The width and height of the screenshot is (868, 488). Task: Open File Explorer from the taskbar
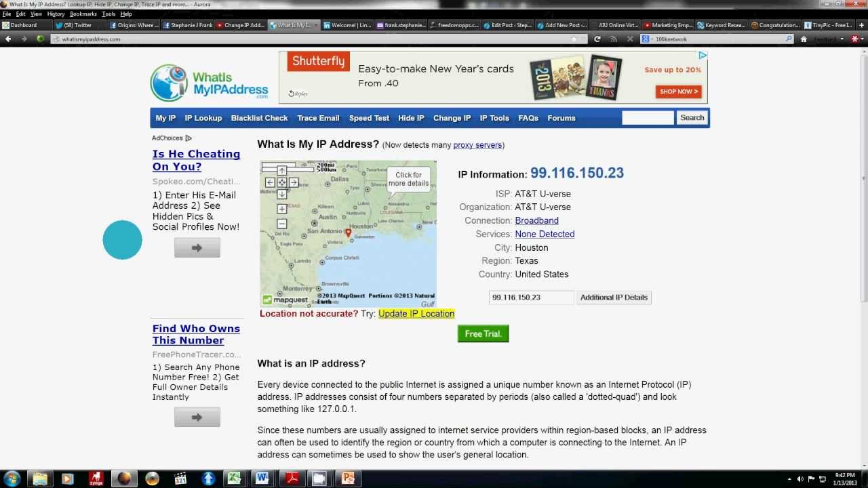(40, 479)
